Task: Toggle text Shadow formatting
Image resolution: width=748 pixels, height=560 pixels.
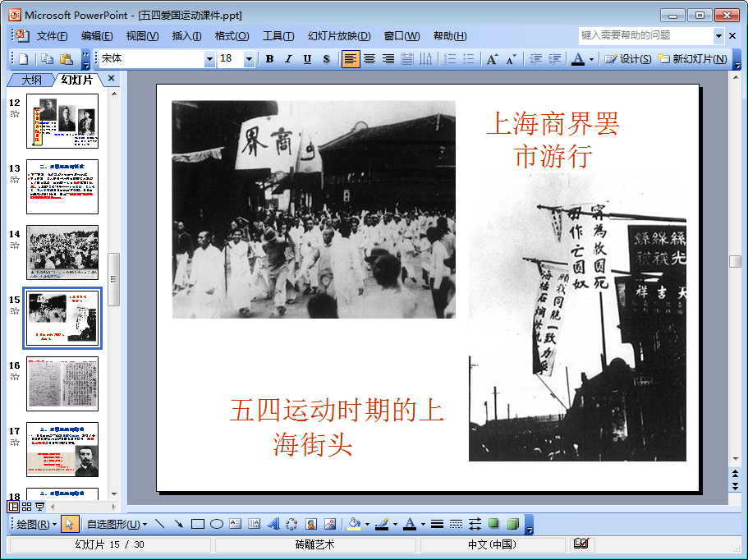Action: coord(326,59)
